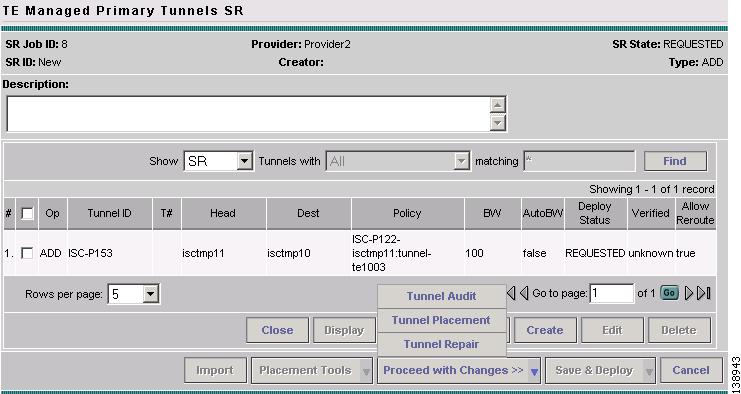Choose Tunnel Repair from popup menu
This screenshot has width=741, height=394.
tap(441, 344)
